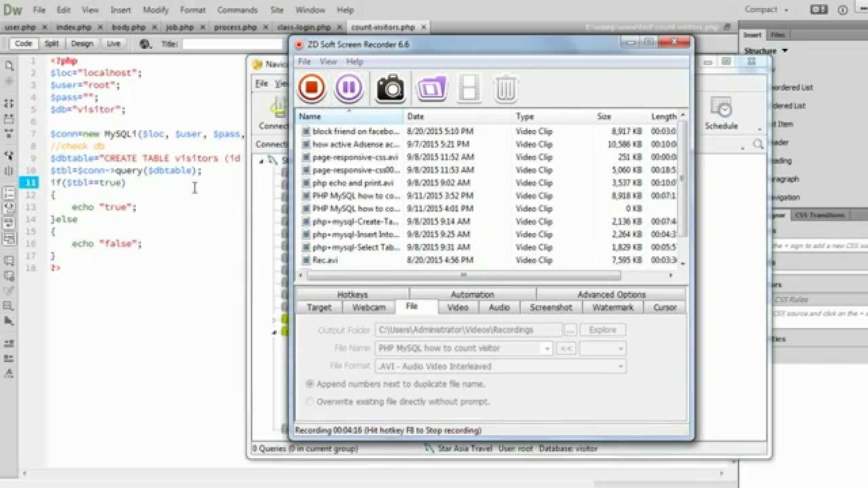The width and height of the screenshot is (868, 488).
Task: Click the search magnifier in Navicat window
Action: tap(758, 144)
